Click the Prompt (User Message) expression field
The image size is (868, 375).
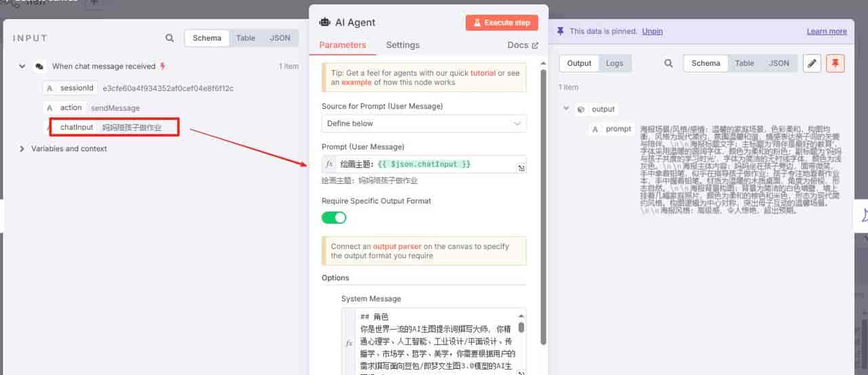pos(425,164)
